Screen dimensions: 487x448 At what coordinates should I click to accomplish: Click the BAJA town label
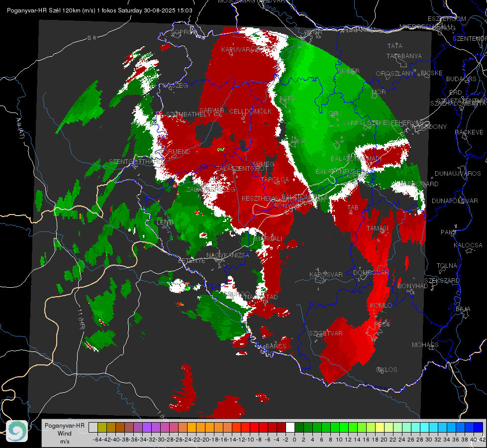pos(463,309)
